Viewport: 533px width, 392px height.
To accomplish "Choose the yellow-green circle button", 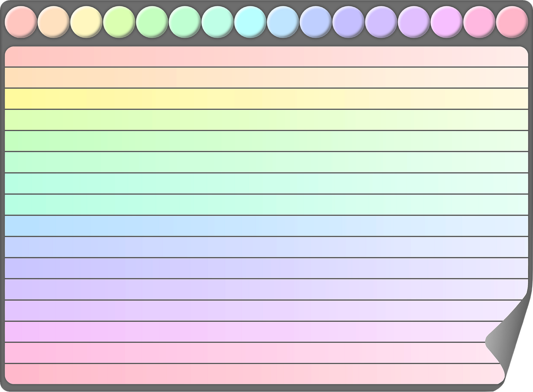I will tap(119, 22).
